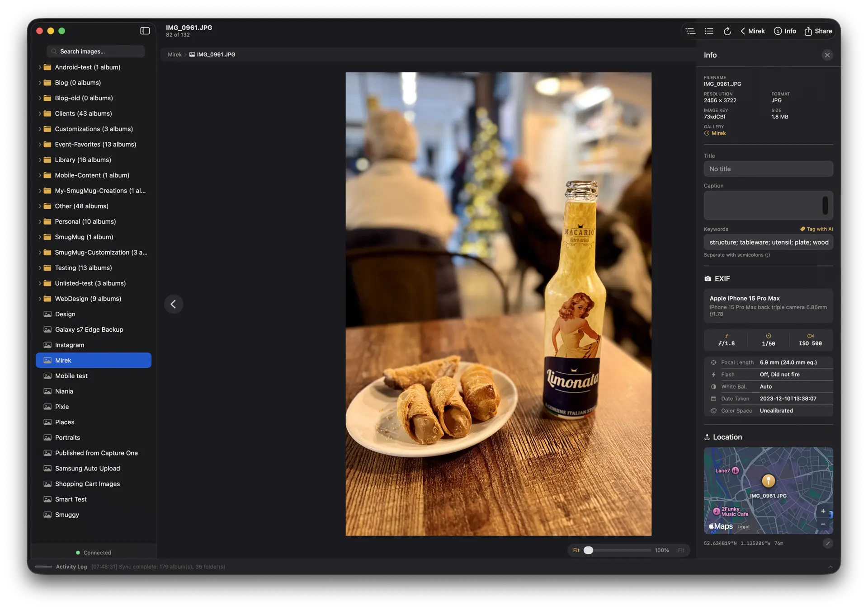Switch to list view icon
This screenshot has width=868, height=610.
(x=709, y=31)
